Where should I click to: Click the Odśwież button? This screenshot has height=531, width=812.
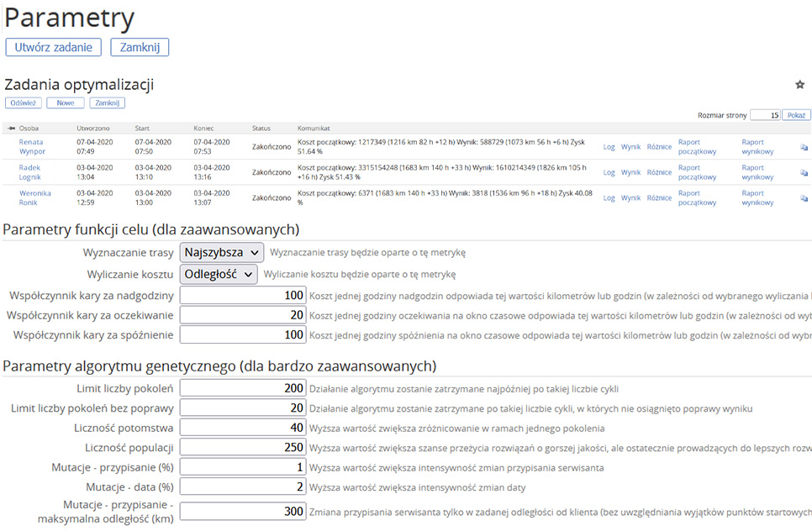23,103
